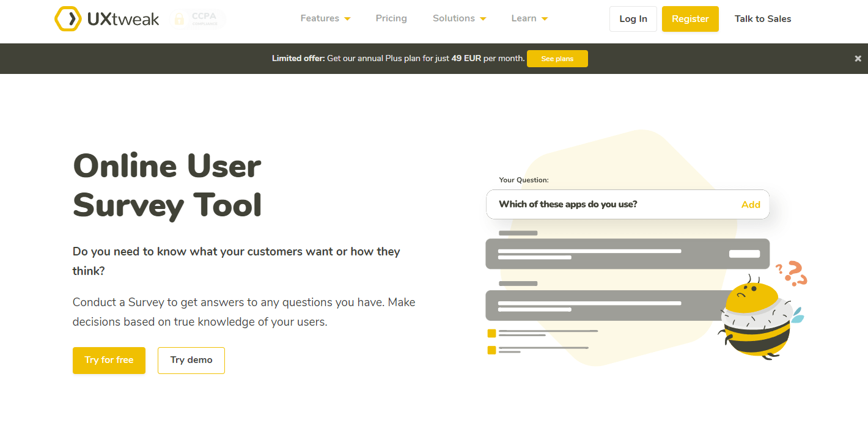Check the second yellow survey answer checkbox
The width and height of the screenshot is (868, 429).
(491, 350)
